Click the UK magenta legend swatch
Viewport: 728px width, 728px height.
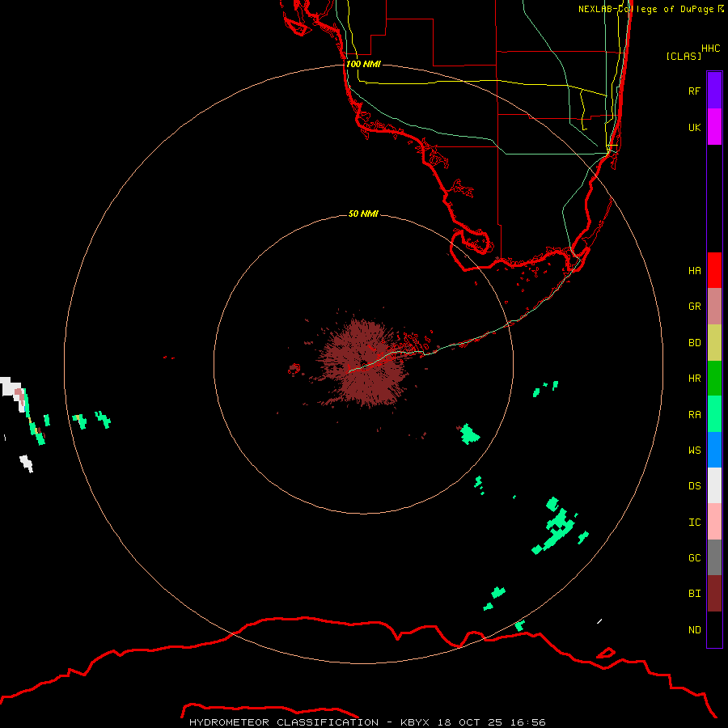(714, 127)
